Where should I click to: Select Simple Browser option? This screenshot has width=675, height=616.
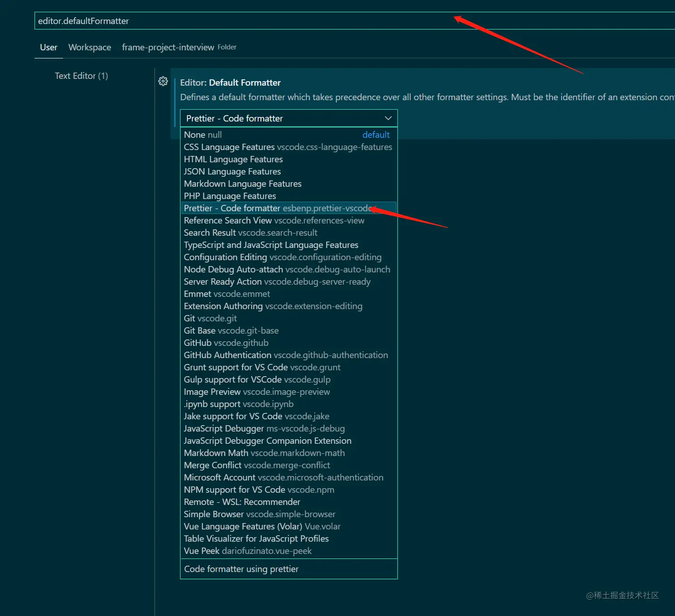point(289,514)
